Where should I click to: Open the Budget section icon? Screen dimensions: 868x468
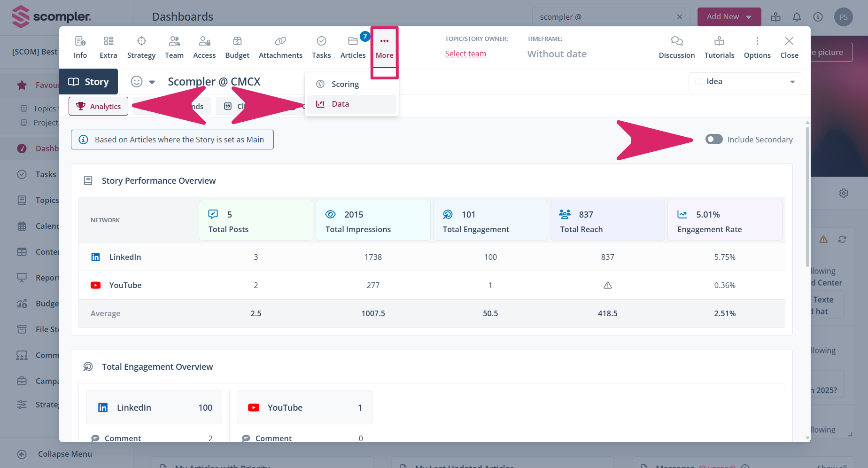click(237, 41)
